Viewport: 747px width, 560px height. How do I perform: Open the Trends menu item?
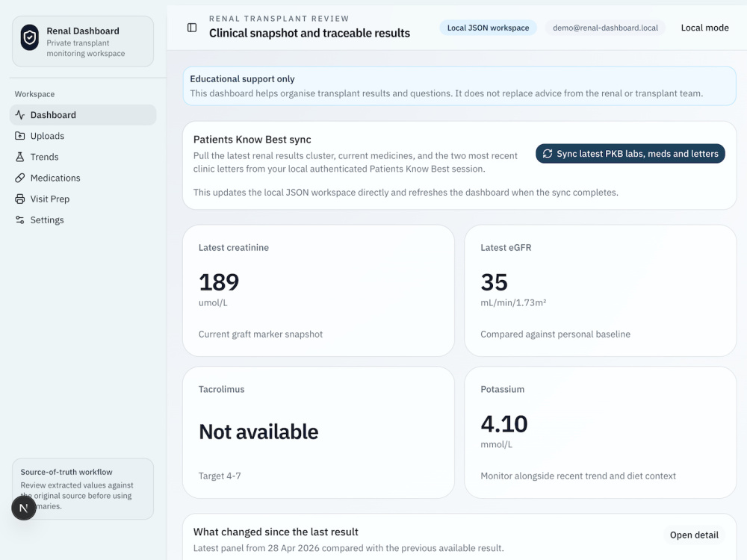point(83,157)
